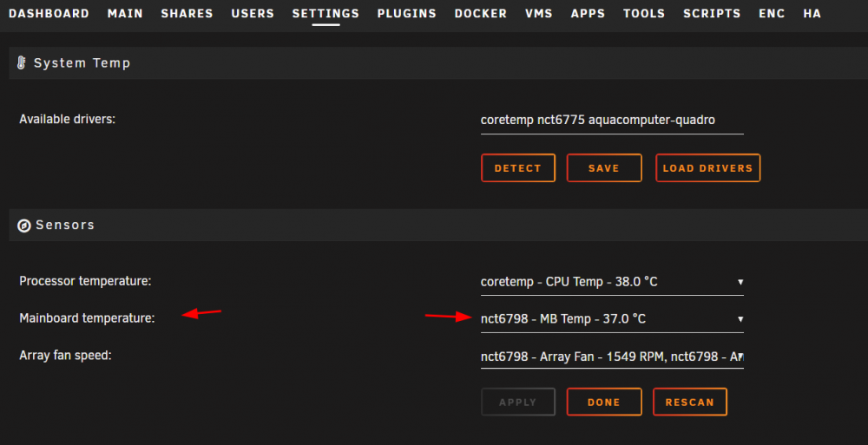Click the System Temp section heading
This screenshot has height=445, width=868.
tap(82, 63)
